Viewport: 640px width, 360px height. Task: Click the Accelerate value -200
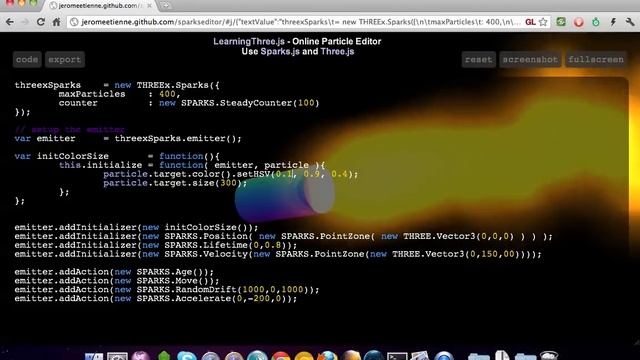point(259,298)
